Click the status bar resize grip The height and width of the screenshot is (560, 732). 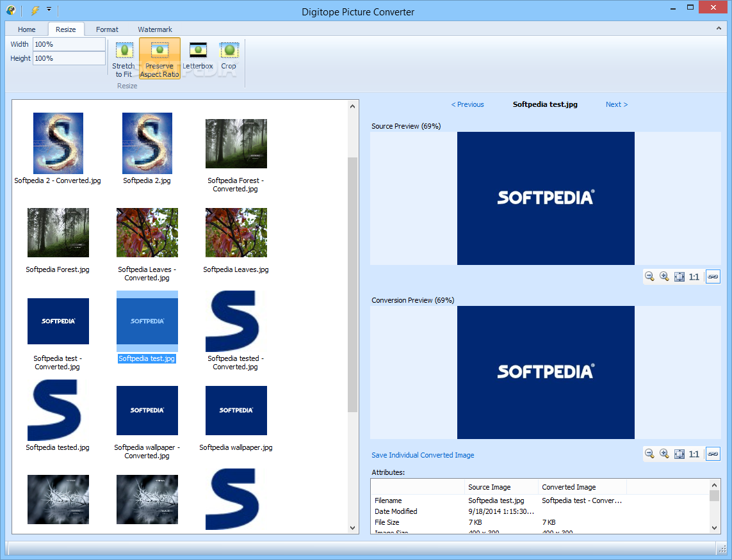722,548
